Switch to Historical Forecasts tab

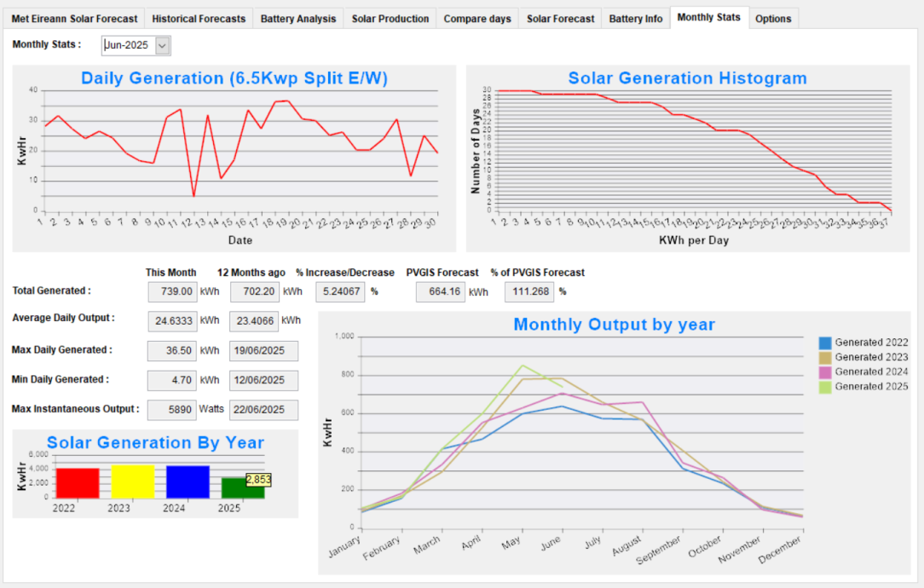click(x=199, y=19)
